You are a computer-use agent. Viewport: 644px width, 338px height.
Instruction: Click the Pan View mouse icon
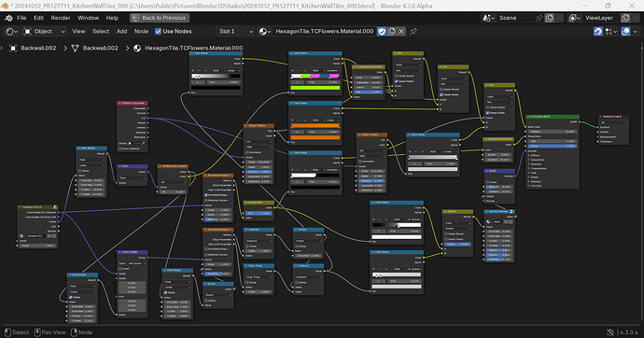click(x=37, y=332)
